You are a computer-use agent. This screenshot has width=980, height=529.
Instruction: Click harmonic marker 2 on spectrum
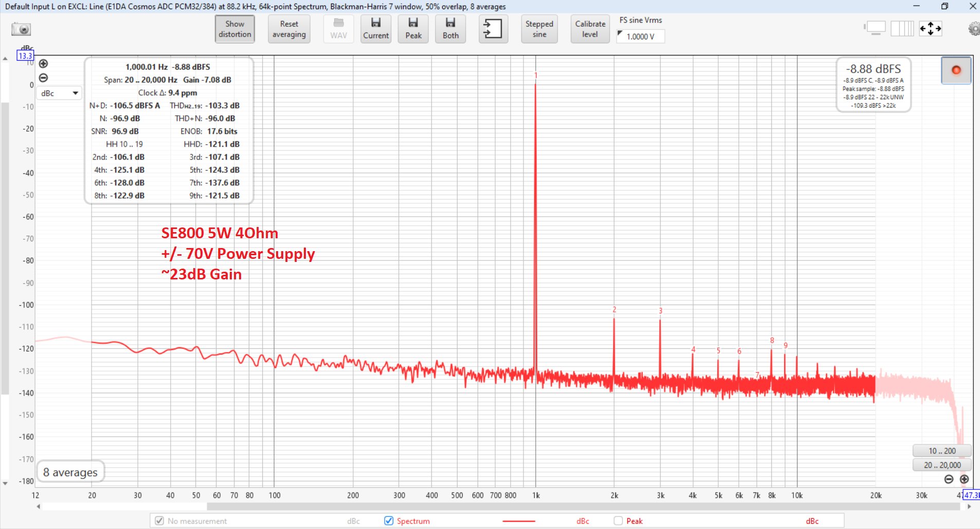[x=614, y=309]
